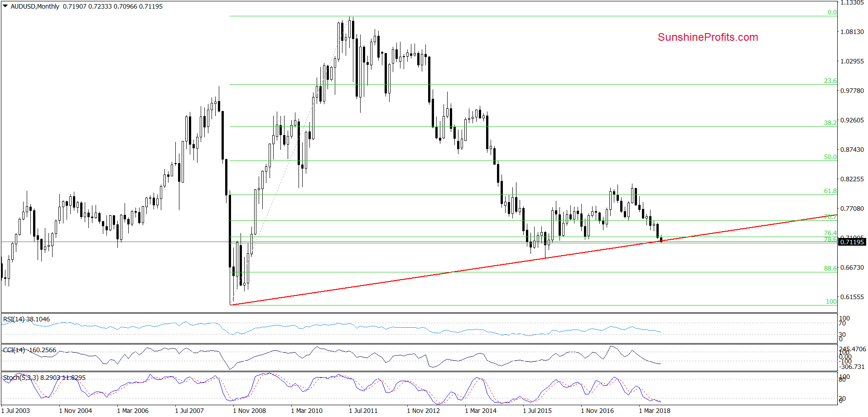Click the 1 Mar 2006 date label
868x417 pixels.
[x=133, y=411]
